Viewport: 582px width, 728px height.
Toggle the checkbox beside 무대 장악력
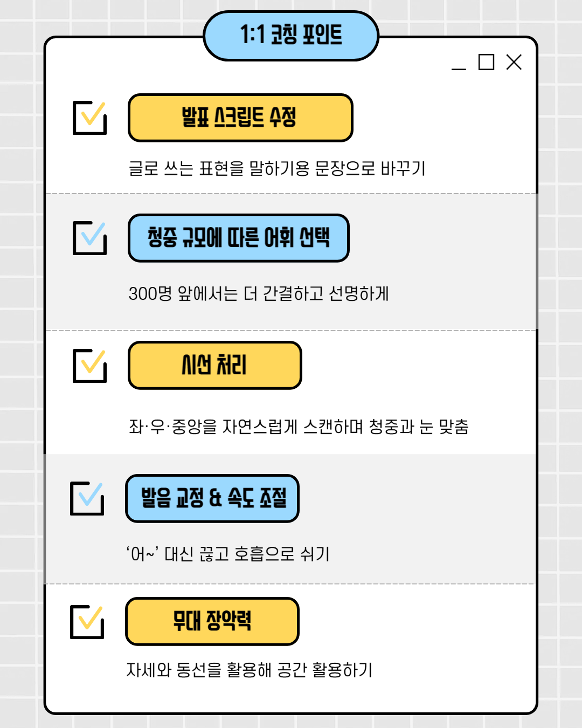coord(87,622)
